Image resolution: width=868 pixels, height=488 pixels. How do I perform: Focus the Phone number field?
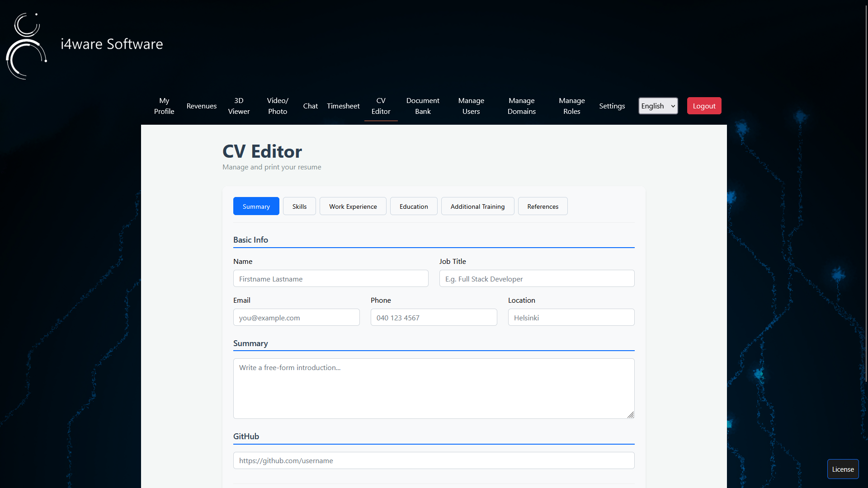(434, 317)
